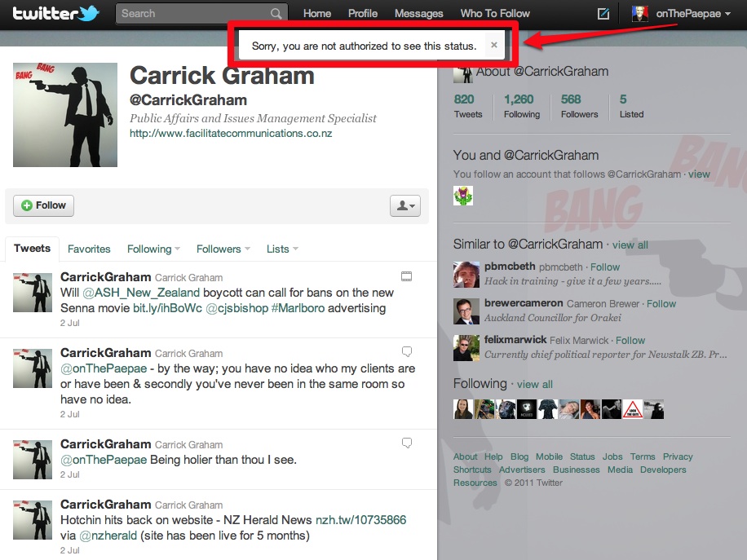This screenshot has height=560, width=747.
Task: View the 820 Tweets count
Action: pos(468,106)
